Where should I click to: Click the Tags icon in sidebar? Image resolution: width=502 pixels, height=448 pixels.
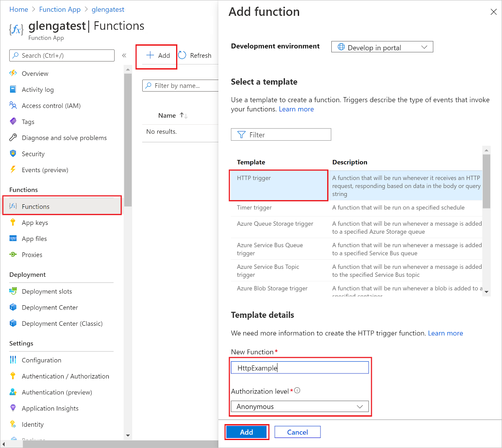pos(13,121)
